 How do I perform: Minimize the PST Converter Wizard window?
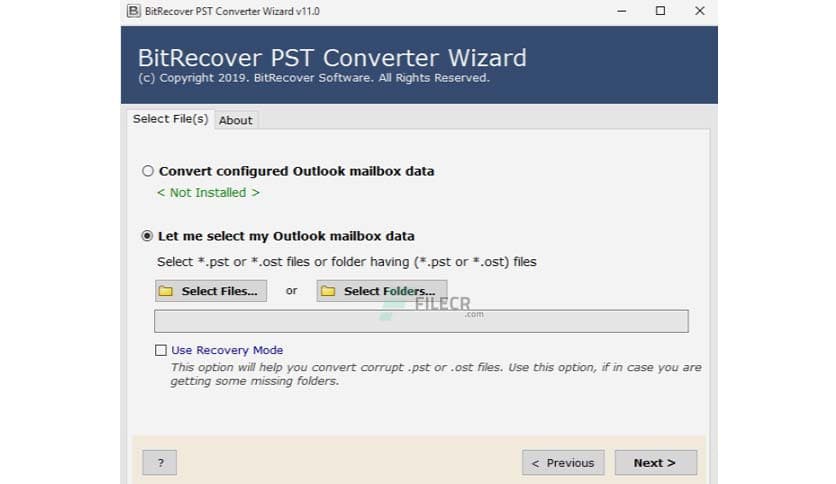pyautogui.click(x=622, y=11)
